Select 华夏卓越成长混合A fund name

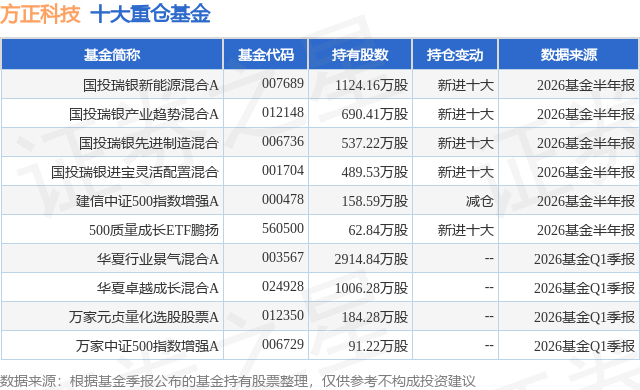(158, 288)
